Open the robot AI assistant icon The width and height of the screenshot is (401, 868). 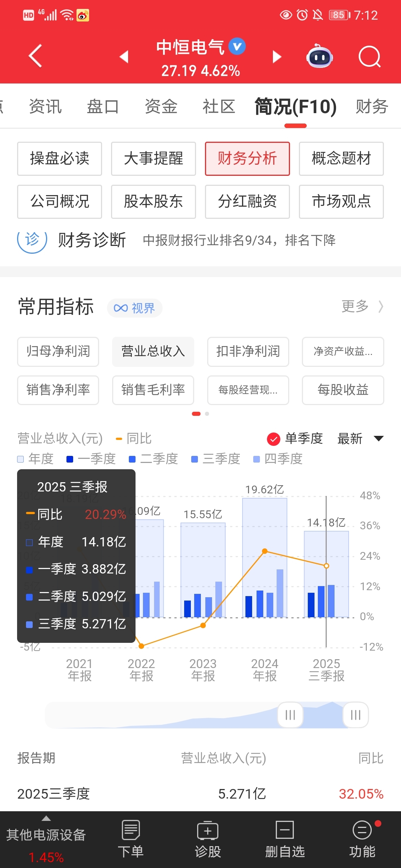(320, 56)
